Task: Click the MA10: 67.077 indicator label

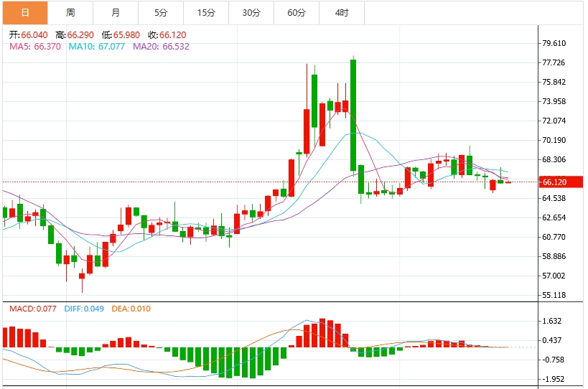Action: pyautogui.click(x=97, y=47)
